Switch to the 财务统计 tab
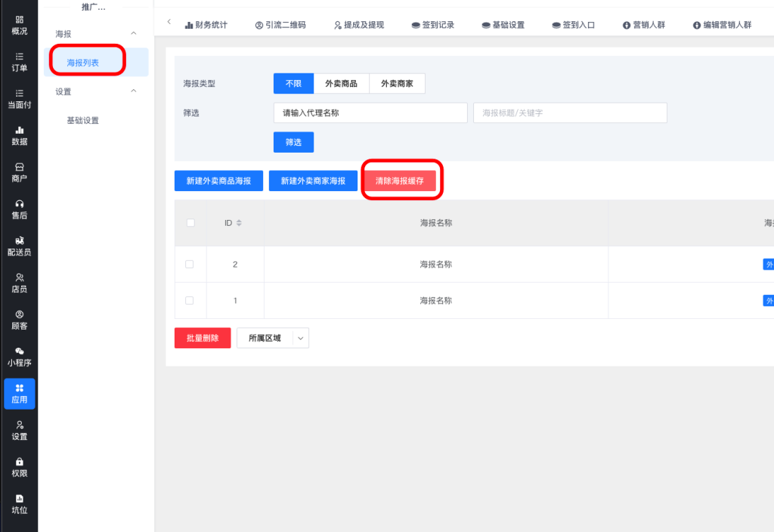Viewport: 774px width, 532px height. coord(206,25)
